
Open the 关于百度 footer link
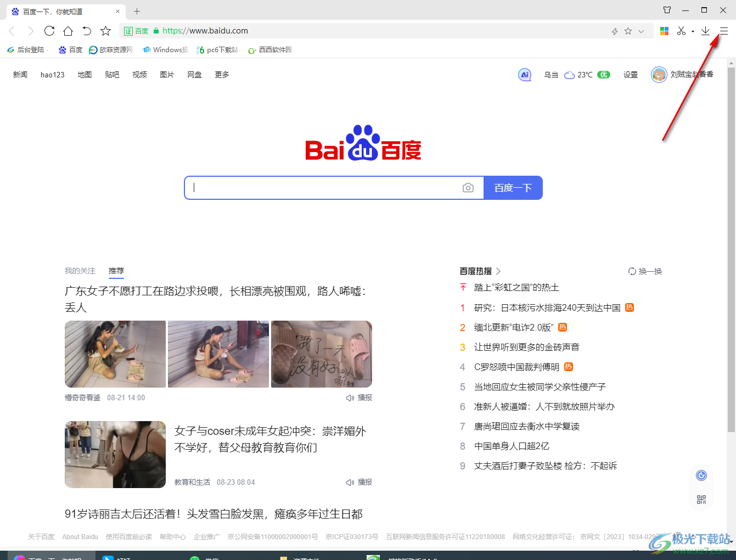click(x=41, y=537)
